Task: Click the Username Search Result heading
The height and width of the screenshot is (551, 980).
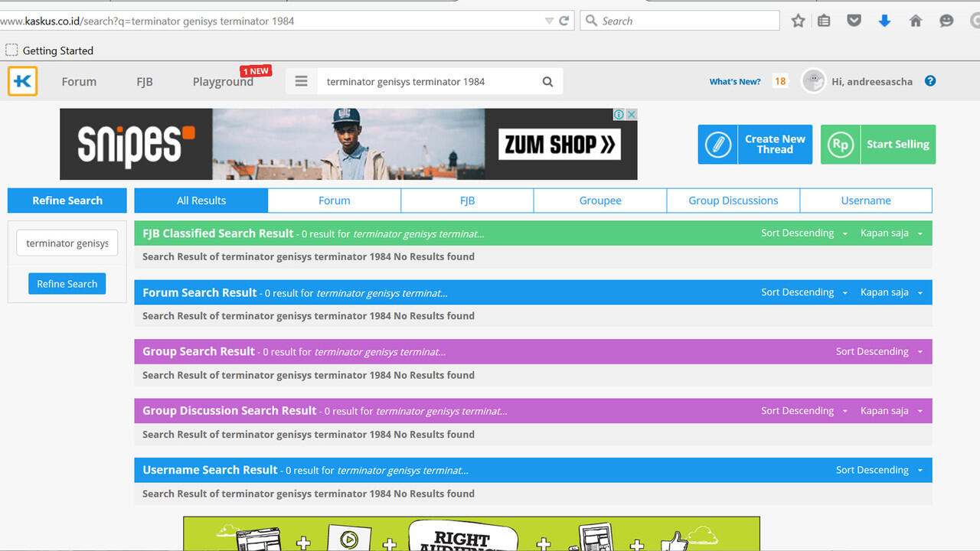Action: click(x=210, y=470)
